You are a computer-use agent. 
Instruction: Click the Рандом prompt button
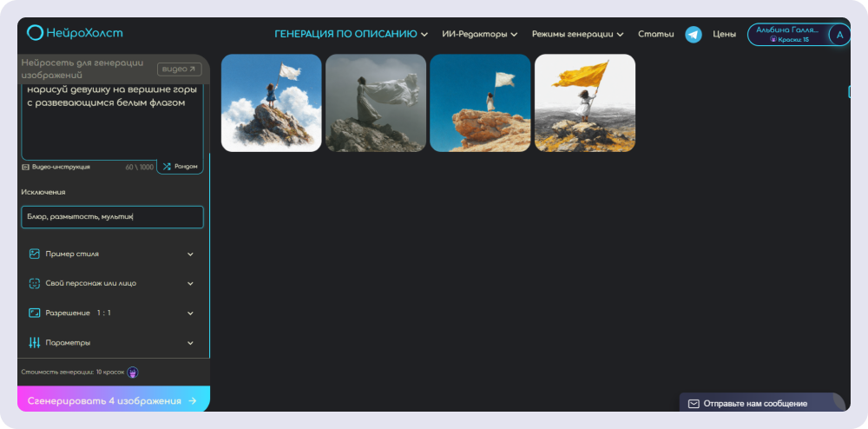point(180,166)
